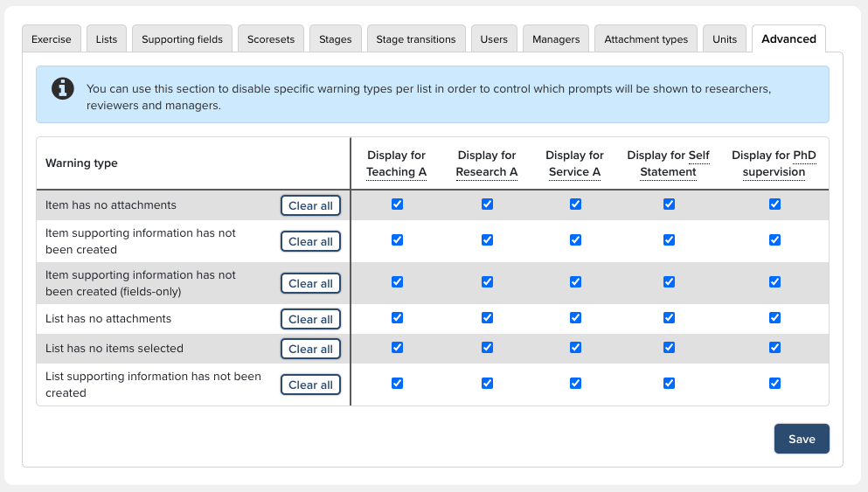The height and width of the screenshot is (492, 868).
Task: Switch to the Managers tab
Action: [x=556, y=39]
